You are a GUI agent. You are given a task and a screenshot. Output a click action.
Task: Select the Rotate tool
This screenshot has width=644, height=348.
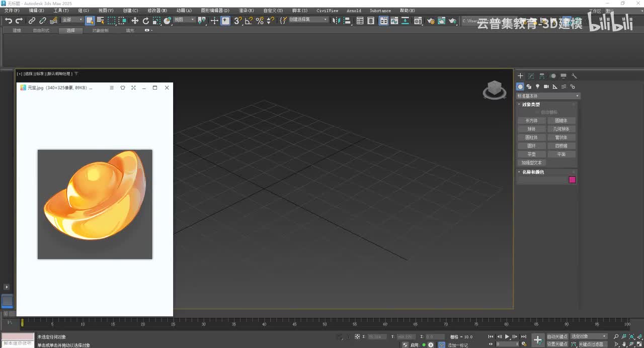pos(146,21)
